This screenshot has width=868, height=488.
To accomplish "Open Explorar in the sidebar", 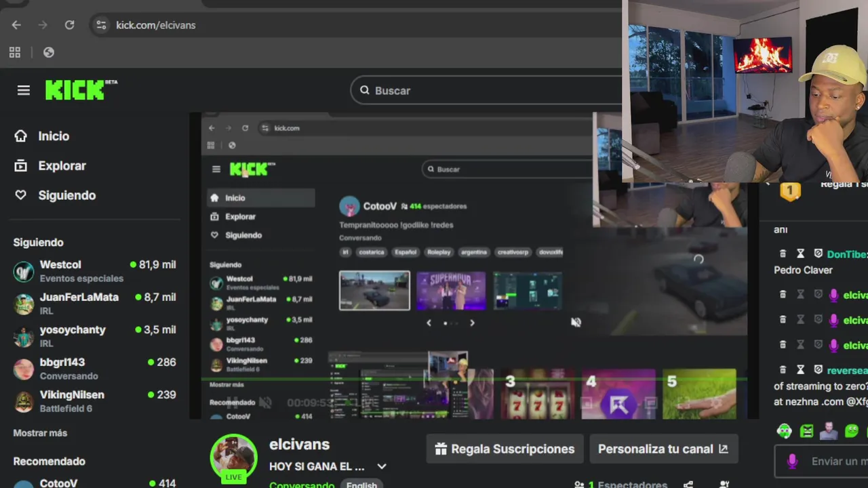I will (50, 166).
